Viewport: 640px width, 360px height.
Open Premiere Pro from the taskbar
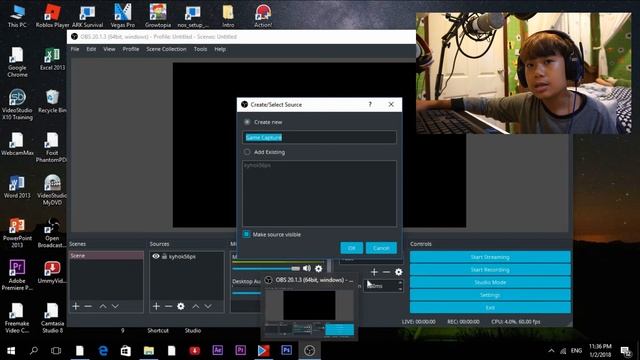(240, 351)
